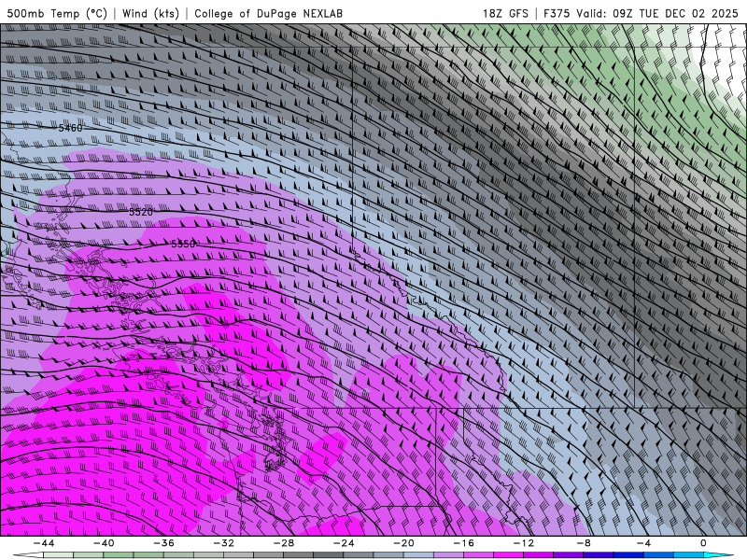Click the -20 colorbar scale label
This screenshot has height=560, width=747.
[x=404, y=543]
